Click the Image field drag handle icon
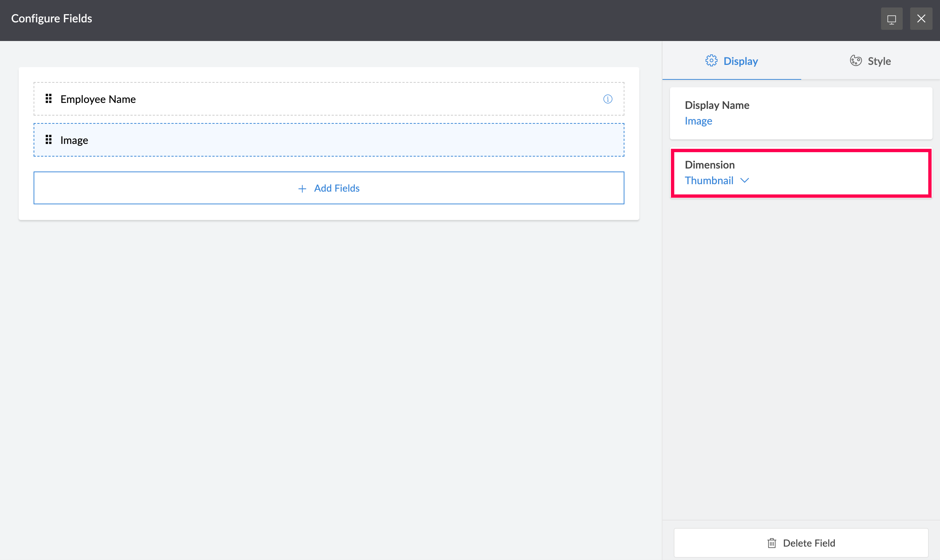 point(48,140)
